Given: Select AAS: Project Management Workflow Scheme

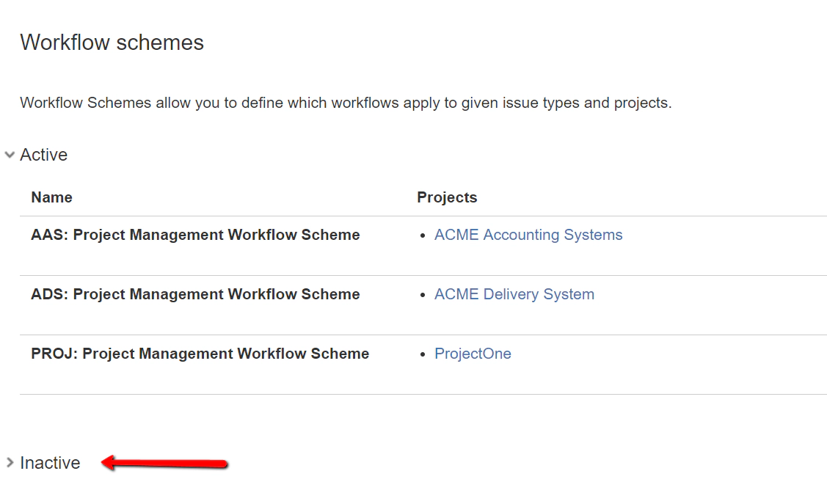Looking at the screenshot, I should coord(195,235).
